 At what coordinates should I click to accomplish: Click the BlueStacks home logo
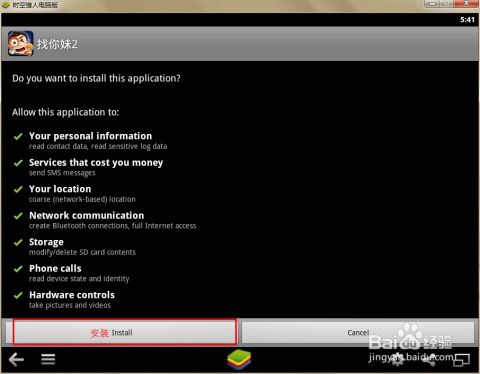[x=239, y=360]
